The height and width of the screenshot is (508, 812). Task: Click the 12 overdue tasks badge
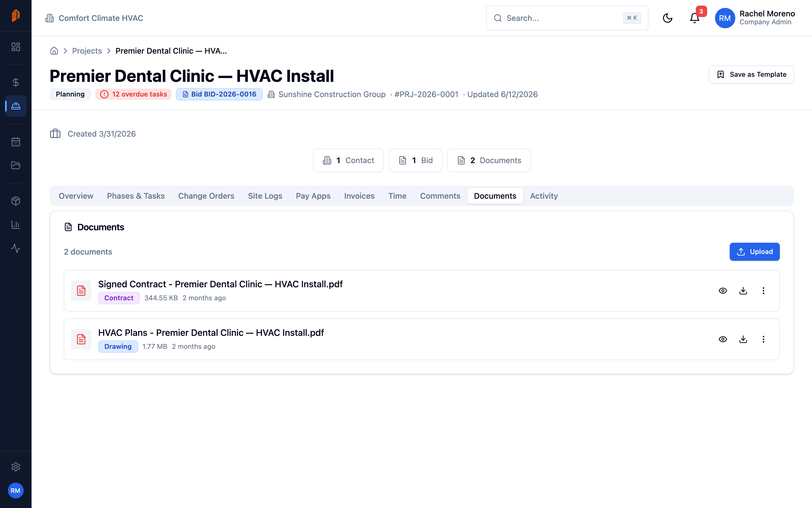133,95
